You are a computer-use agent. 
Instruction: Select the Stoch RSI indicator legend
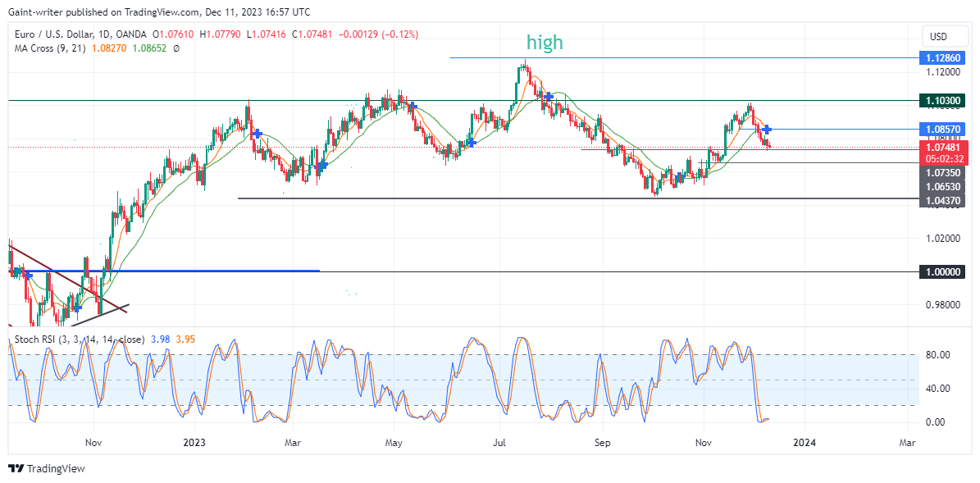(80, 339)
